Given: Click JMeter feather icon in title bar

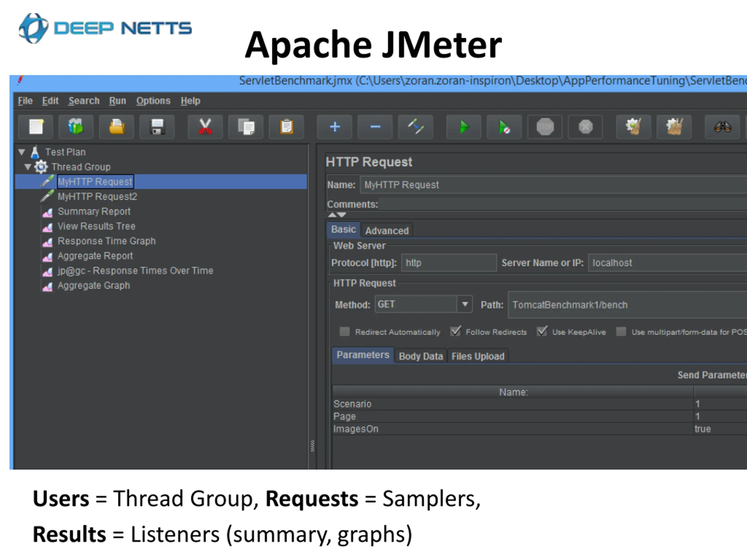Looking at the screenshot, I should pyautogui.click(x=20, y=80).
